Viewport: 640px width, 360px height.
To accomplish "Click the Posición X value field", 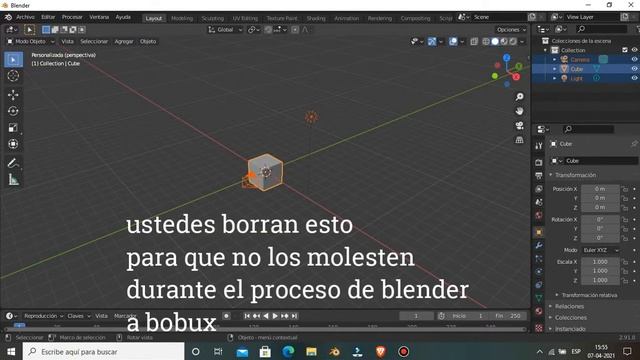I will (600, 189).
